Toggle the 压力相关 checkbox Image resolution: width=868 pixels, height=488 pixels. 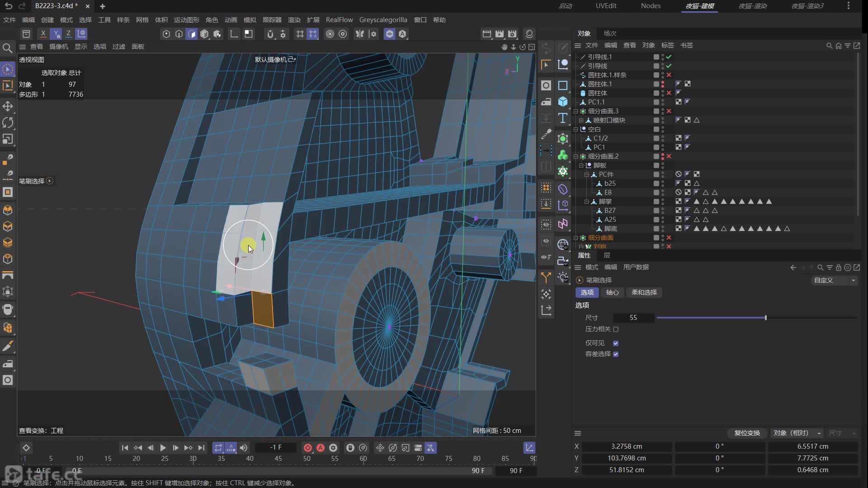point(616,329)
